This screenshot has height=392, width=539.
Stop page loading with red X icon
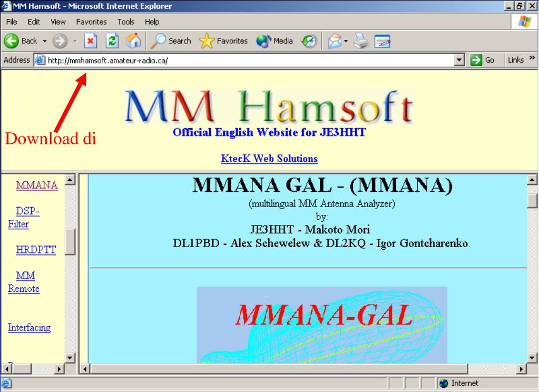[91, 41]
